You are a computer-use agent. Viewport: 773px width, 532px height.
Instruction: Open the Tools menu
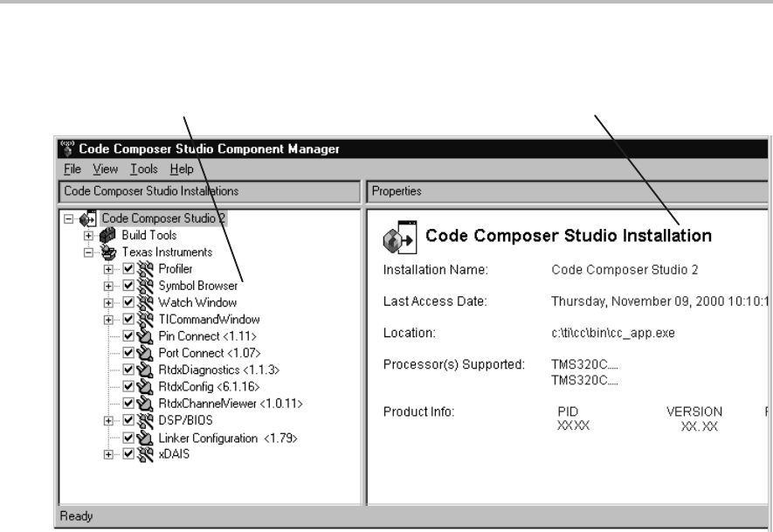pyautogui.click(x=143, y=169)
